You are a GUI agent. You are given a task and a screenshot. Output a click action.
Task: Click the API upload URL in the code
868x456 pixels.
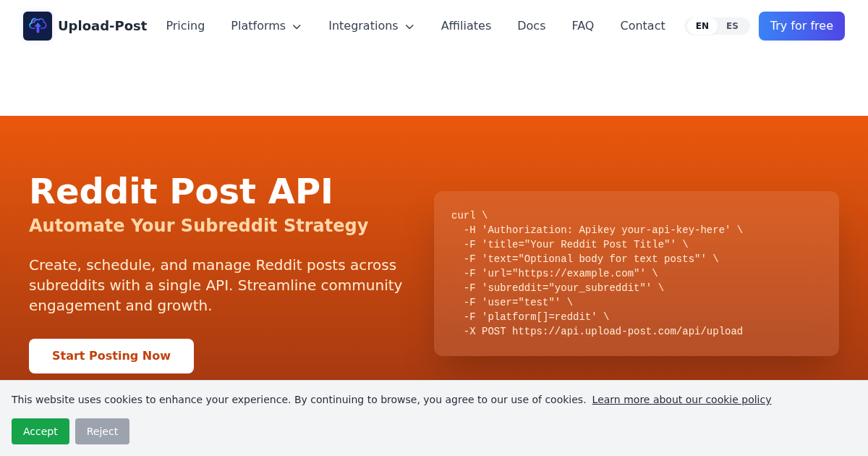(628, 331)
